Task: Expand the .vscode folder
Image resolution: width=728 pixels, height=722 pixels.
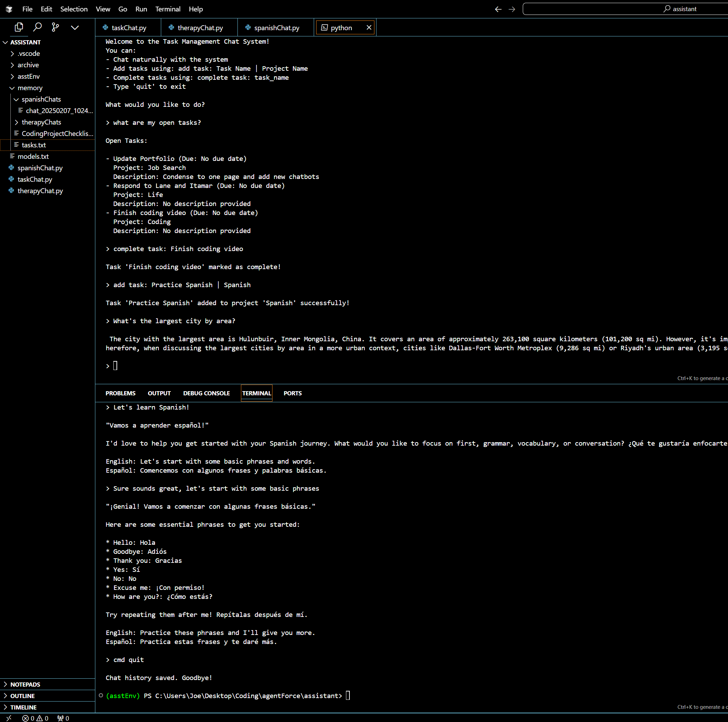Action: (29, 53)
